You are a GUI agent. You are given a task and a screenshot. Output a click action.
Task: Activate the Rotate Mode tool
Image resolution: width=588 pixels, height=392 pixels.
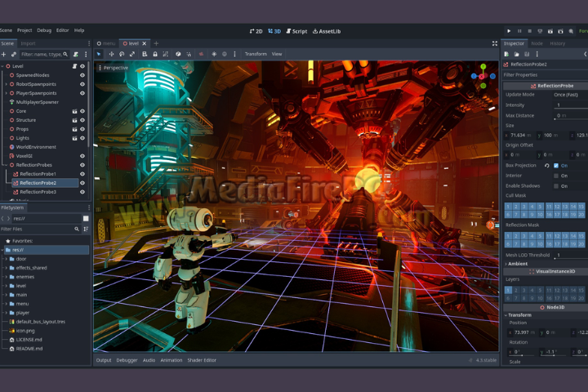click(x=122, y=54)
